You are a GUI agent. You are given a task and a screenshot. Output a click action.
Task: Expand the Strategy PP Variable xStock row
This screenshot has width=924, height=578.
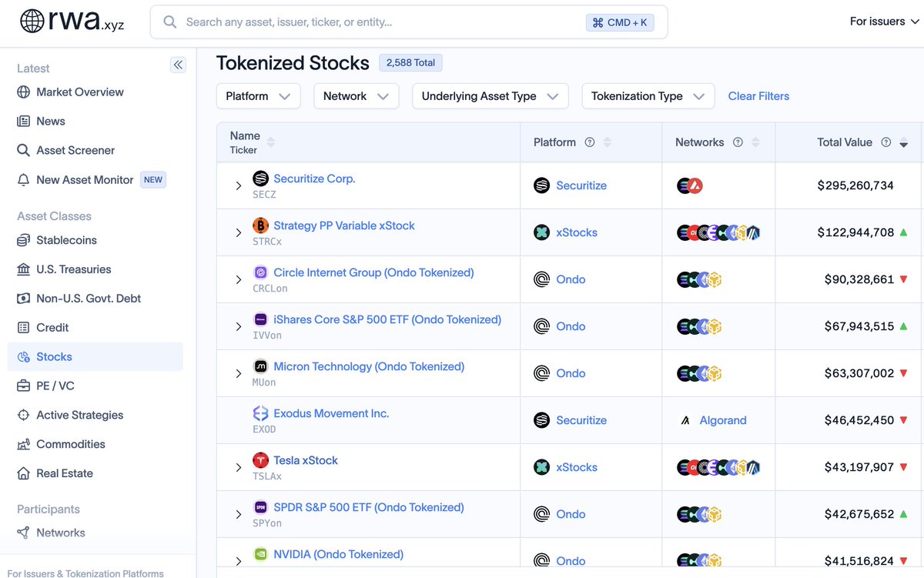[x=239, y=232]
